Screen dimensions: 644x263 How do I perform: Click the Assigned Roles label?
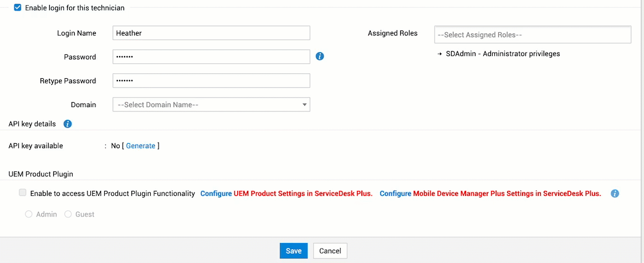coord(392,33)
